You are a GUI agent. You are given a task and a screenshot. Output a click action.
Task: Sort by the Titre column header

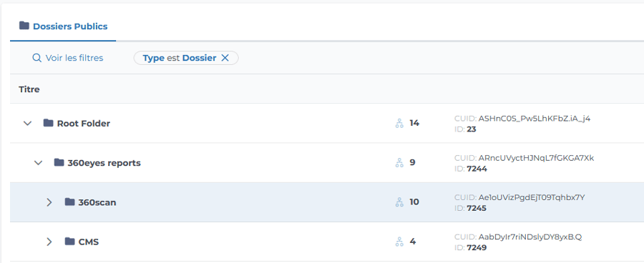point(29,89)
